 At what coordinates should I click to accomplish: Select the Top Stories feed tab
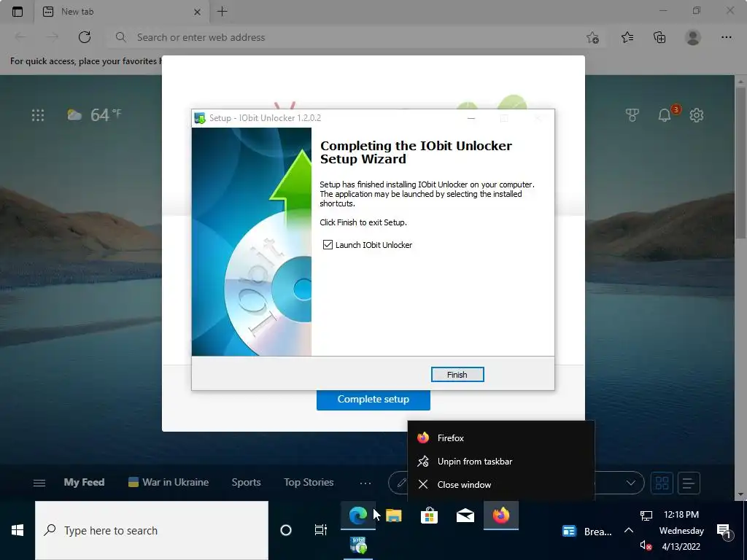tap(309, 483)
